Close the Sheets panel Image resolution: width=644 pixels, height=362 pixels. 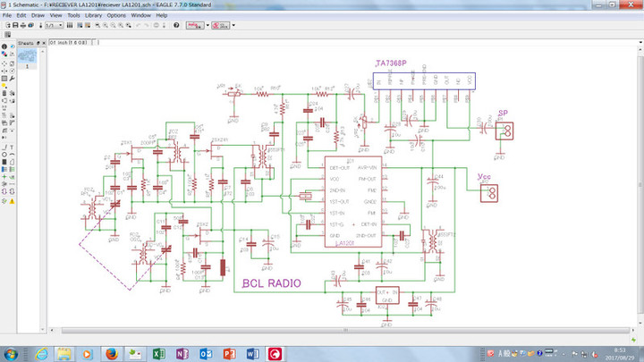(x=42, y=41)
